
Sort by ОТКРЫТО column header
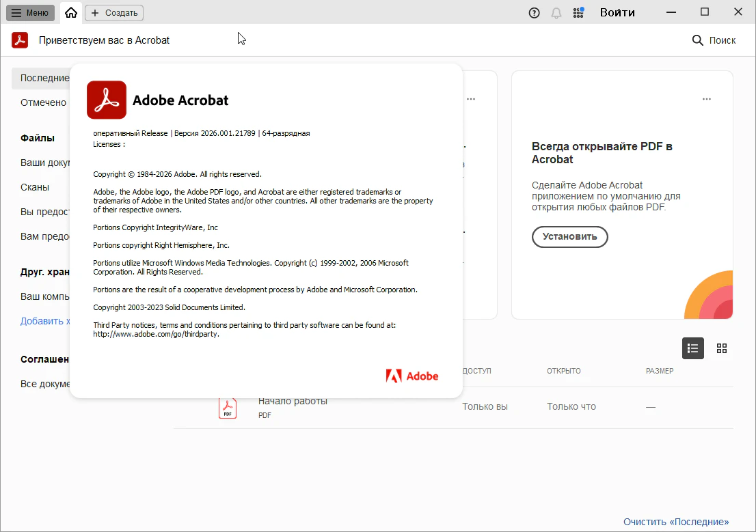point(564,371)
